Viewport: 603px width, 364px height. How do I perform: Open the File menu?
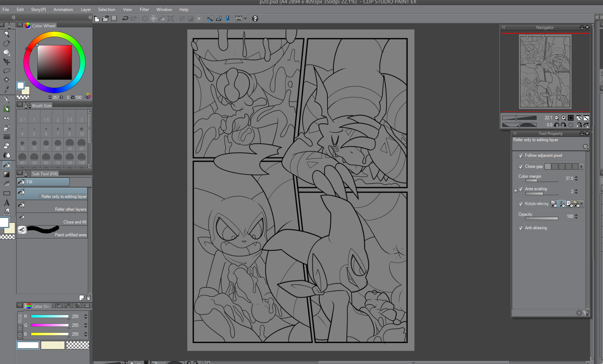(6, 10)
